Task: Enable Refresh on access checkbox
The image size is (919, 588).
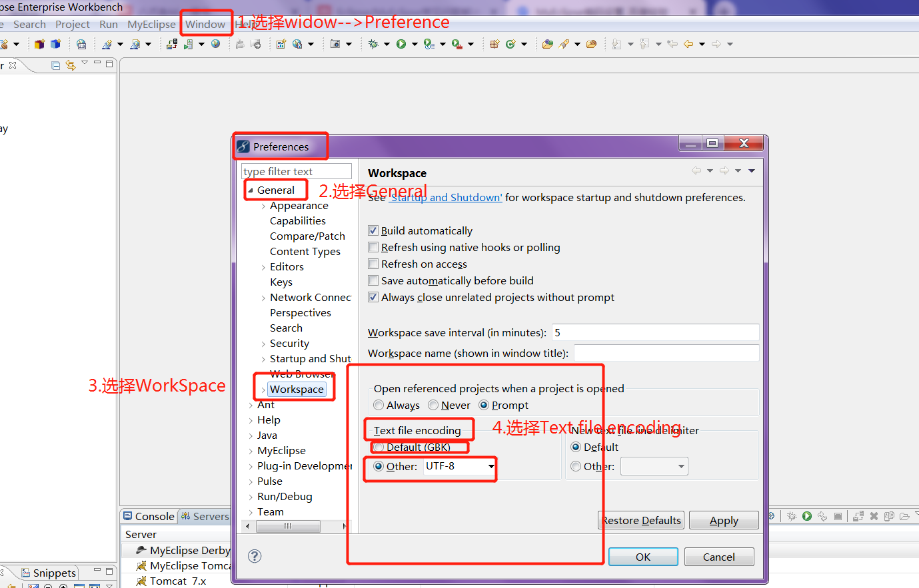Action: [373, 264]
